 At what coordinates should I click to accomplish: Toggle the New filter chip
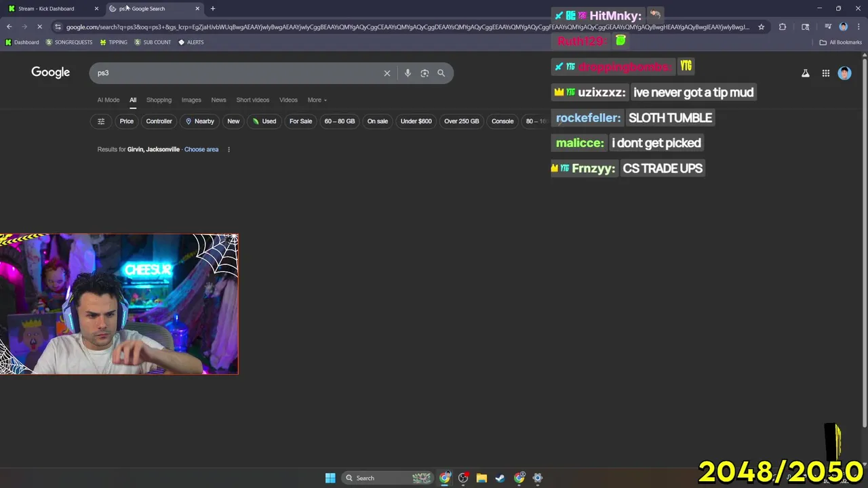[x=233, y=121]
